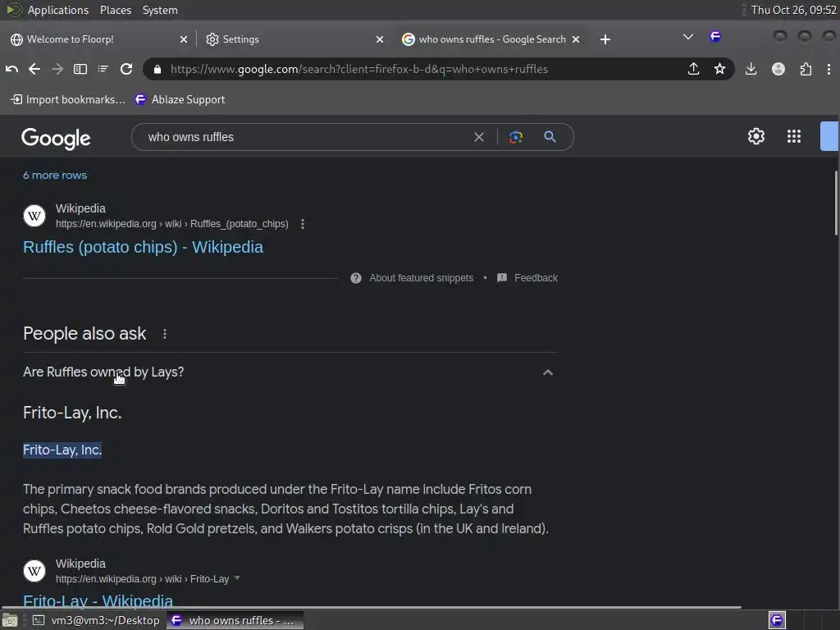The width and height of the screenshot is (840, 630).
Task: Bookmark this page with the star icon
Action: coord(719,69)
